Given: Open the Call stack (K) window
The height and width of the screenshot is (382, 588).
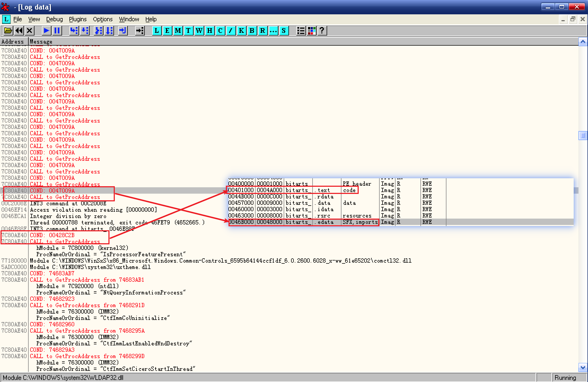Looking at the screenshot, I should coord(241,31).
